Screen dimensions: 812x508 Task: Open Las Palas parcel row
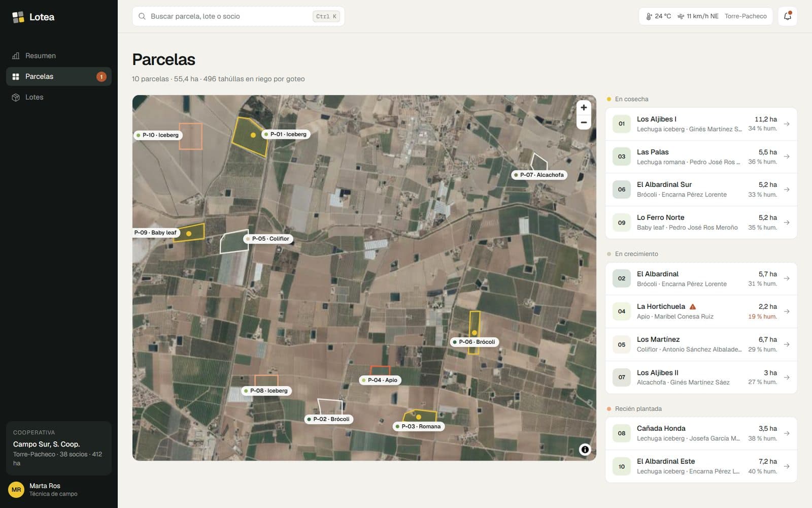[701, 156]
